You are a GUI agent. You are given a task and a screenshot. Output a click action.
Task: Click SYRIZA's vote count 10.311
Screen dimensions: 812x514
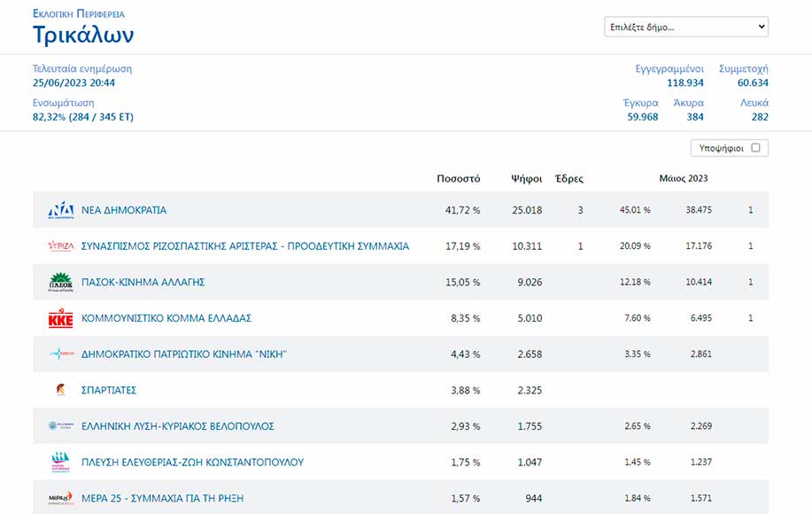[x=527, y=246]
